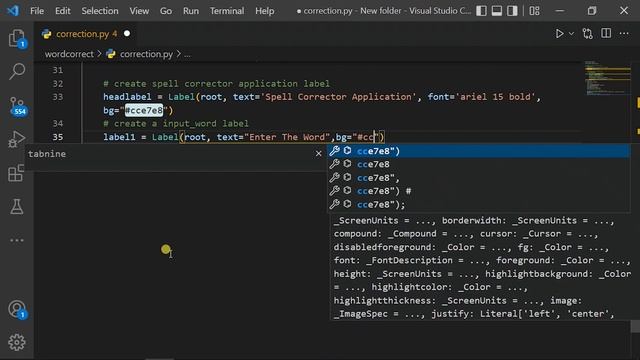Click the label1 variable on line 35
640x360 pixels.
pos(119,137)
